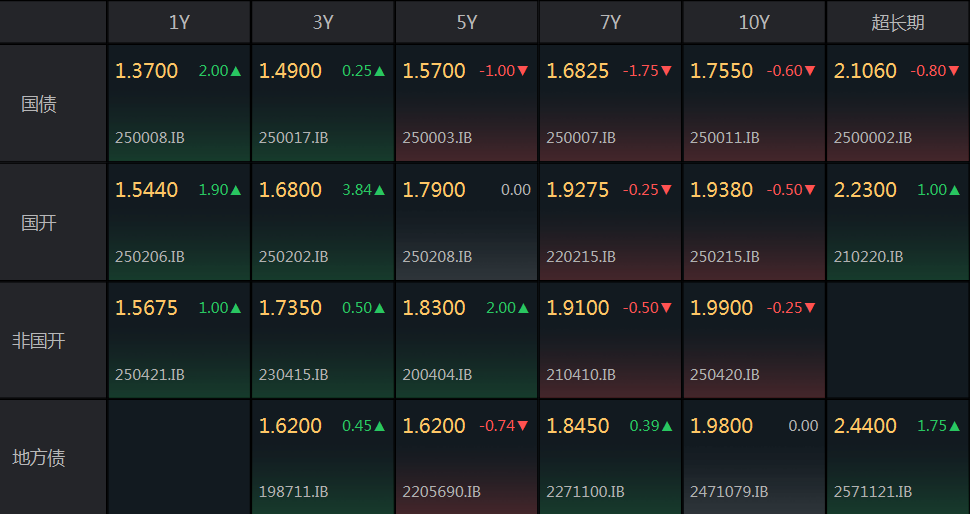Click the green up arrow beside 国开 3Y change 3.84
The height and width of the screenshot is (514, 970).
pos(380,190)
